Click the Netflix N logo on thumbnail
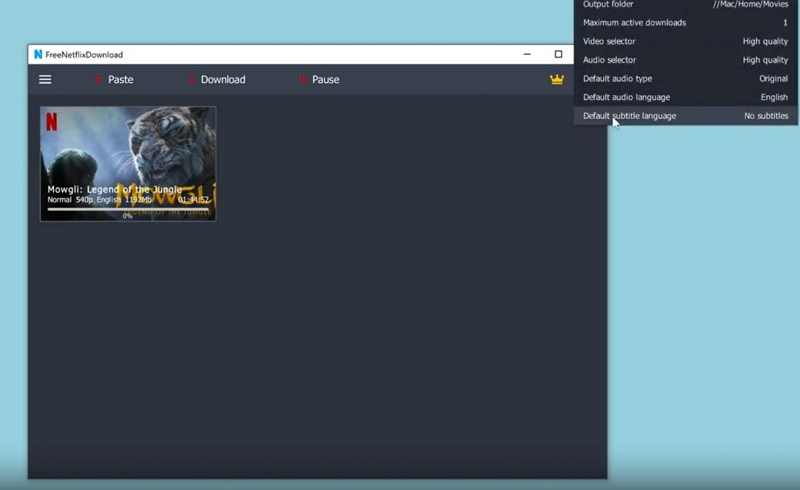The image size is (800, 490). pyautogui.click(x=52, y=121)
